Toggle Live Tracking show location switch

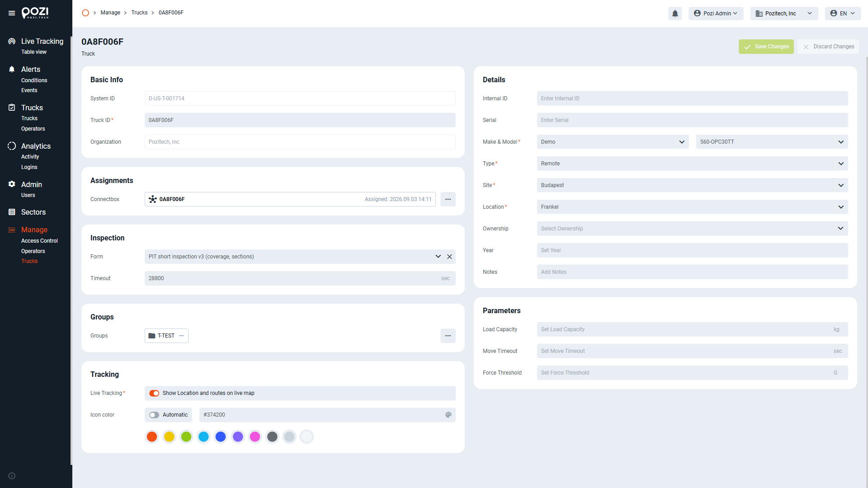pyautogui.click(x=154, y=393)
